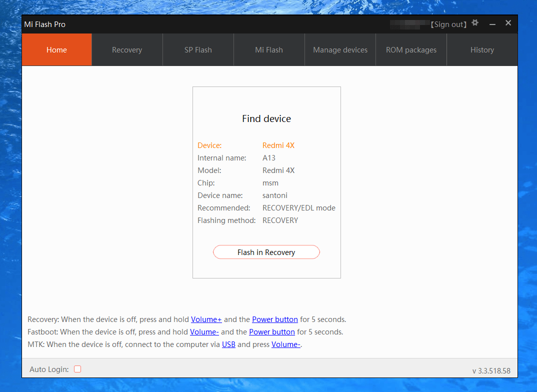Image resolution: width=537 pixels, height=392 pixels.
Task: Click the Redmi 4X device name
Action: [x=278, y=145]
